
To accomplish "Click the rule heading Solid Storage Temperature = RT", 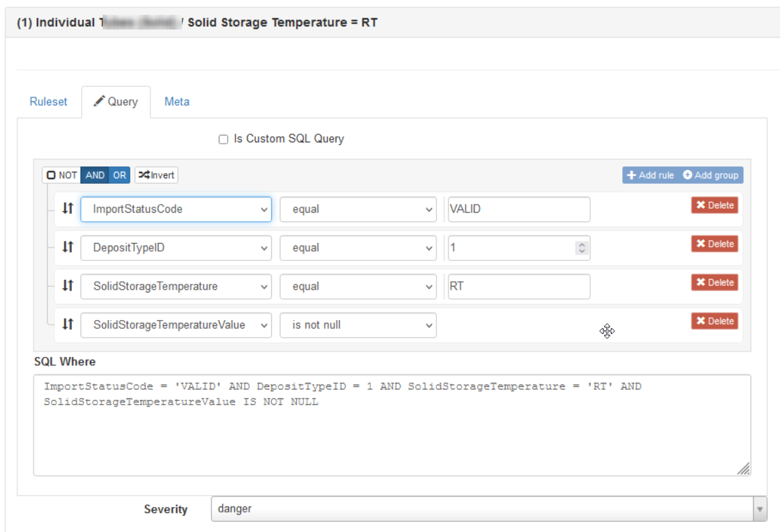I will [282, 22].
